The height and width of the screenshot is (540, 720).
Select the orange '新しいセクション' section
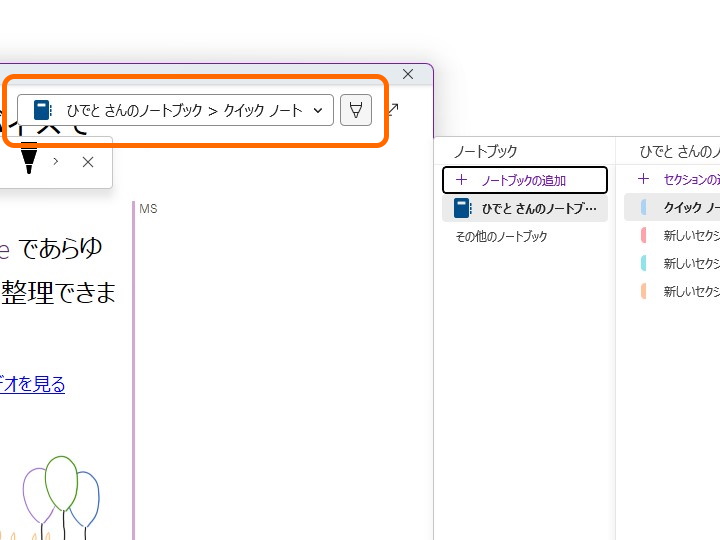[x=672, y=291]
